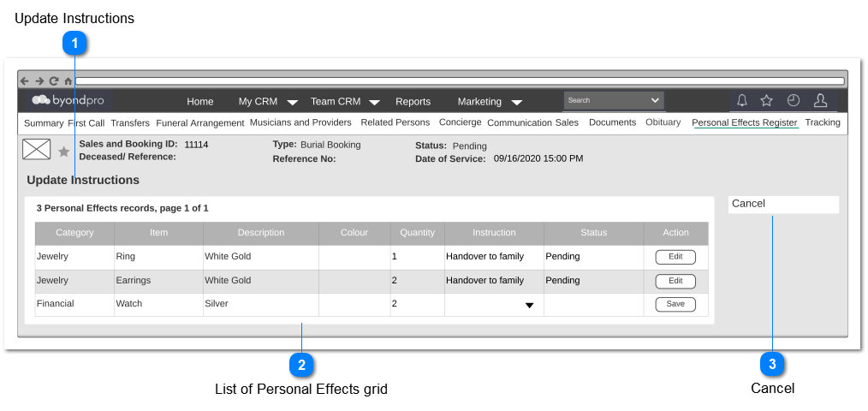Open the history clock icon
The width and height of the screenshot is (868, 411).
pos(794,100)
